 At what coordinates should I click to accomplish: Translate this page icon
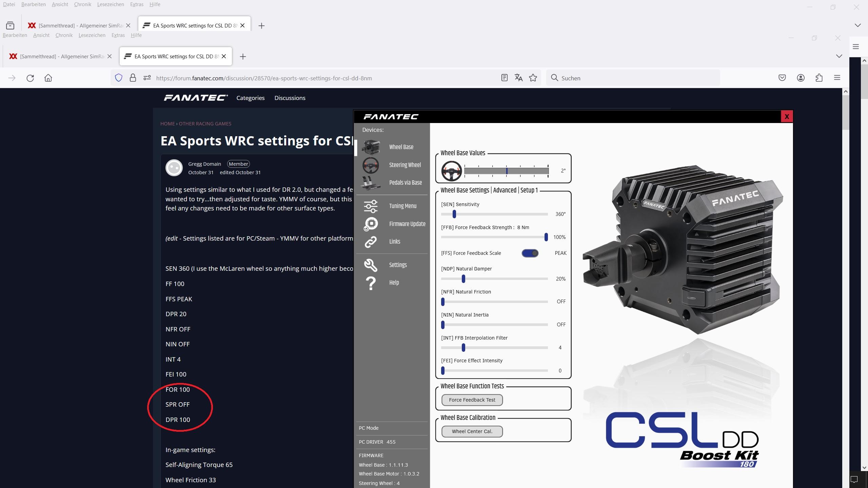tap(518, 78)
